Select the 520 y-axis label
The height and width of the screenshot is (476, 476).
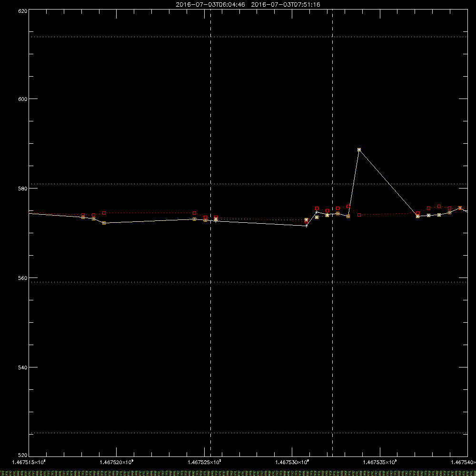point(23,456)
